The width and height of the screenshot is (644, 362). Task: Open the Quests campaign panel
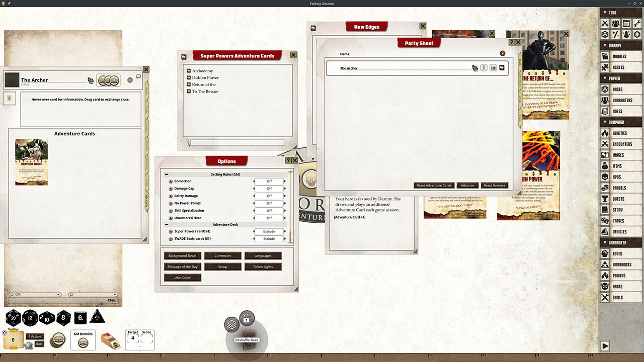coord(620,199)
